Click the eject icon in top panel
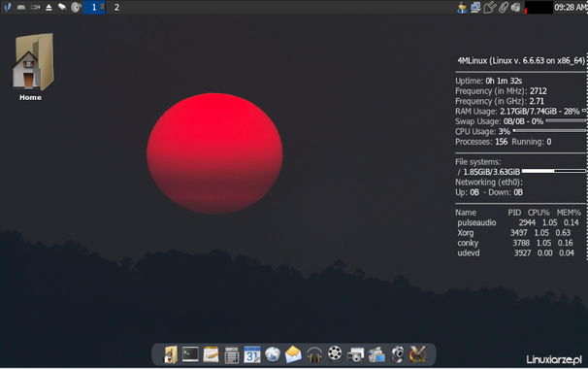This screenshot has width=588, height=369. pyautogui.click(x=49, y=7)
